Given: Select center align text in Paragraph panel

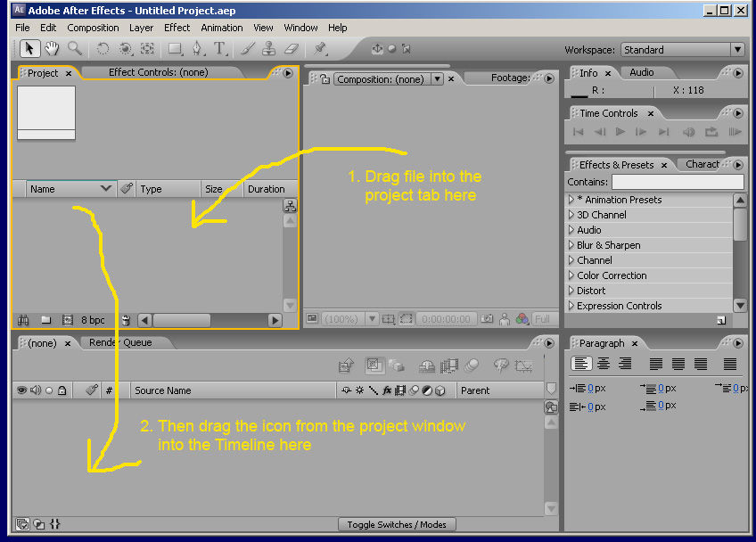Looking at the screenshot, I should coord(604,363).
